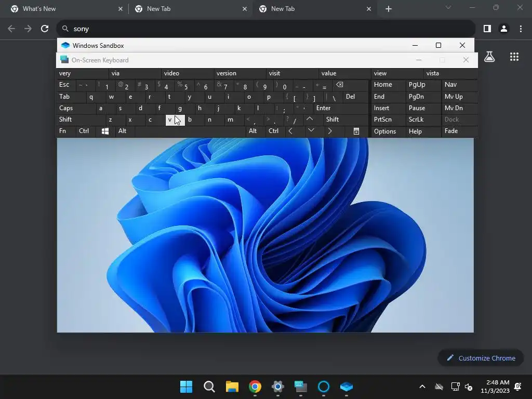The image size is (532, 399).
Task: Tap the left arrow key on keyboard
Action: click(290, 131)
